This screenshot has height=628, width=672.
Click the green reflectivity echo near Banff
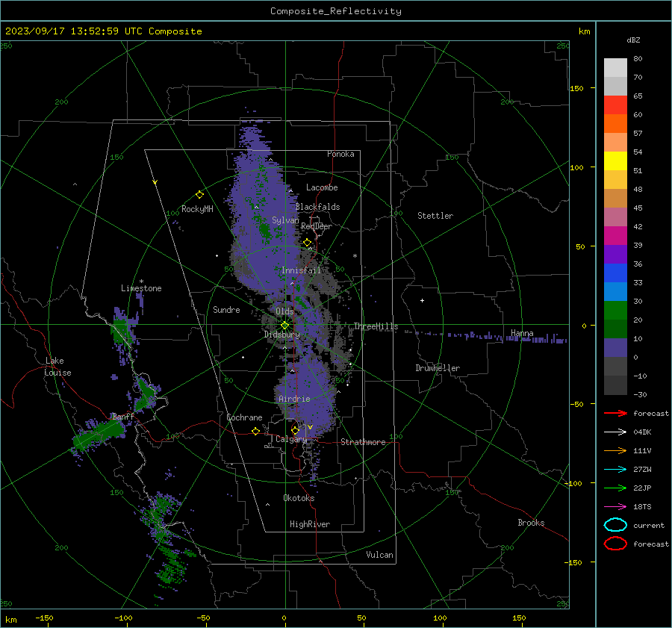[x=99, y=434]
